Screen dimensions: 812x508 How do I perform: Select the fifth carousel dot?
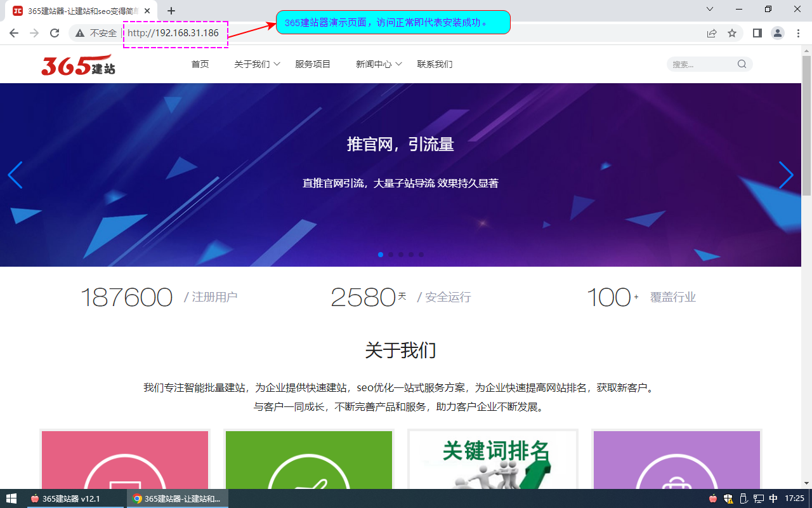(x=421, y=255)
